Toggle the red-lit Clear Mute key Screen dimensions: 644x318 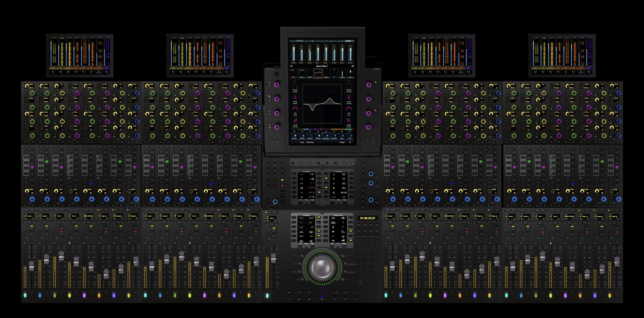[282, 187]
